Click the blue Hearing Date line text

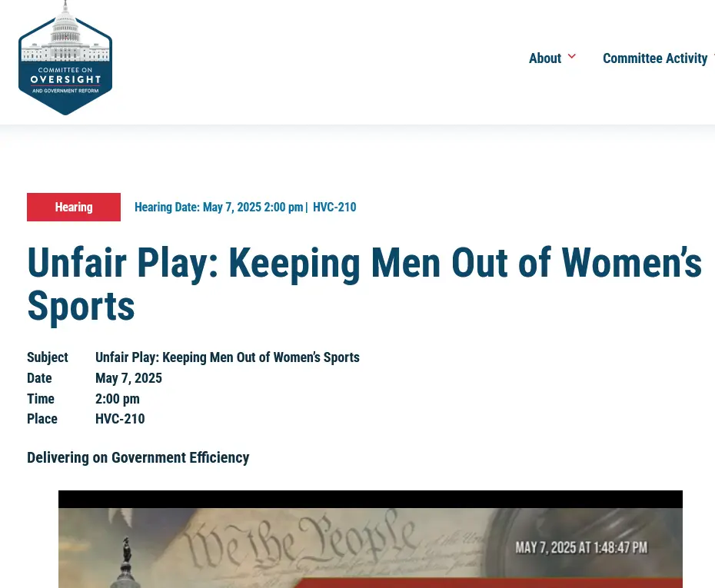click(x=218, y=208)
